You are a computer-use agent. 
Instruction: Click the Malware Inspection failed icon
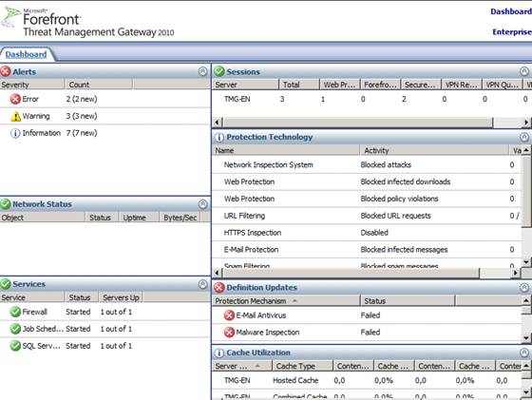(229, 333)
